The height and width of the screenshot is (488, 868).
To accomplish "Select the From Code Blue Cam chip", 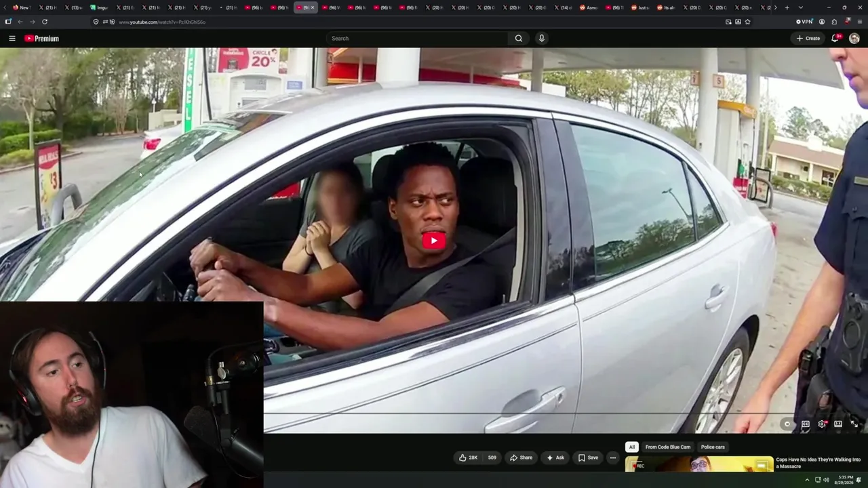I will (668, 447).
